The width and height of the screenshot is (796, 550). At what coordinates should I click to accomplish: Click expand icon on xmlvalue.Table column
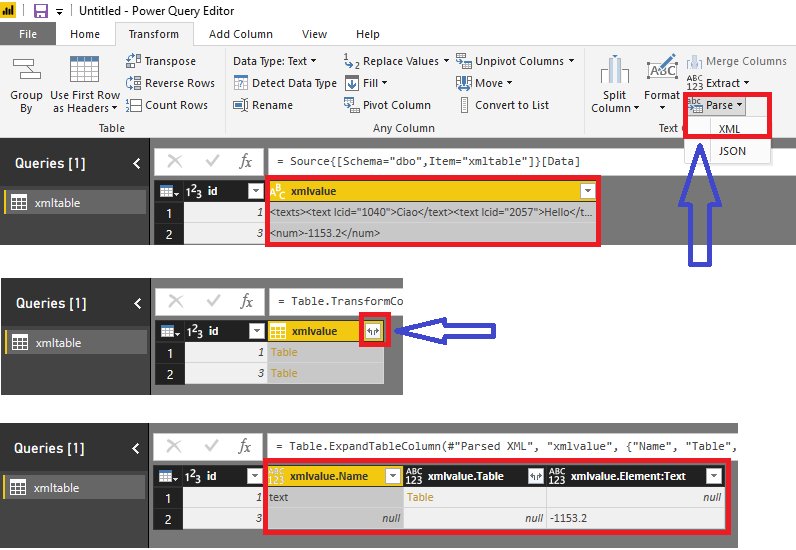(x=536, y=476)
